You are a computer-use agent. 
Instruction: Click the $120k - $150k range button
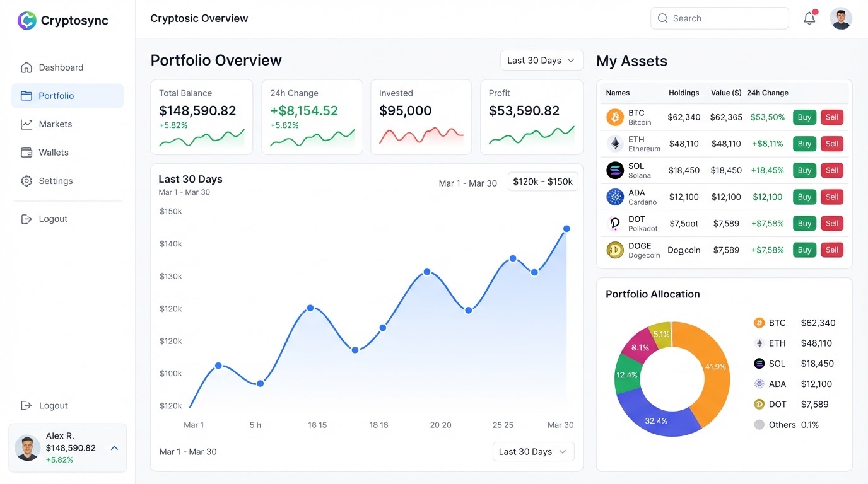tap(542, 181)
